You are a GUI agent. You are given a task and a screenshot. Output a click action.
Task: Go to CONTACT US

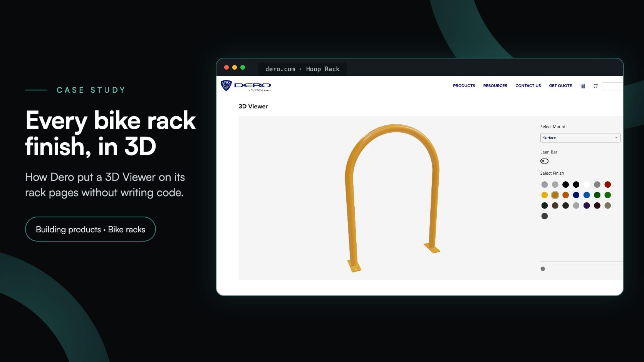coord(528,86)
